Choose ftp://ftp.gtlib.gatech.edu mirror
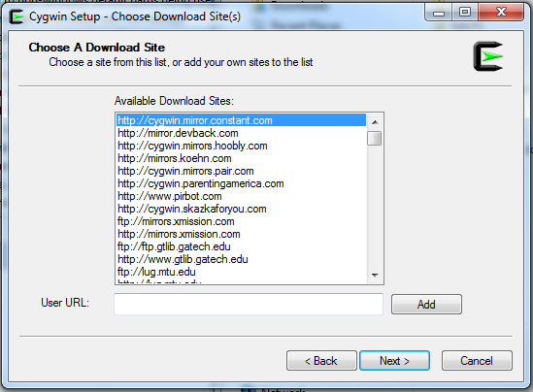533x392 pixels. (242, 245)
